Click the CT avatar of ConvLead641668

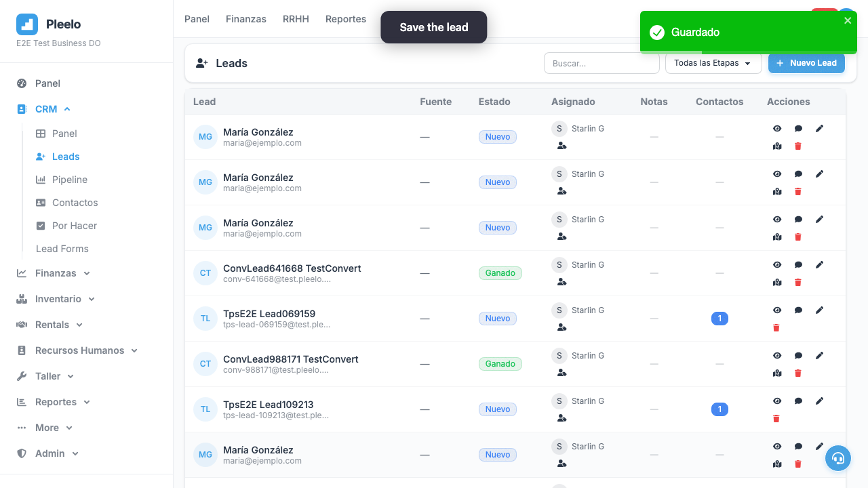click(x=205, y=273)
